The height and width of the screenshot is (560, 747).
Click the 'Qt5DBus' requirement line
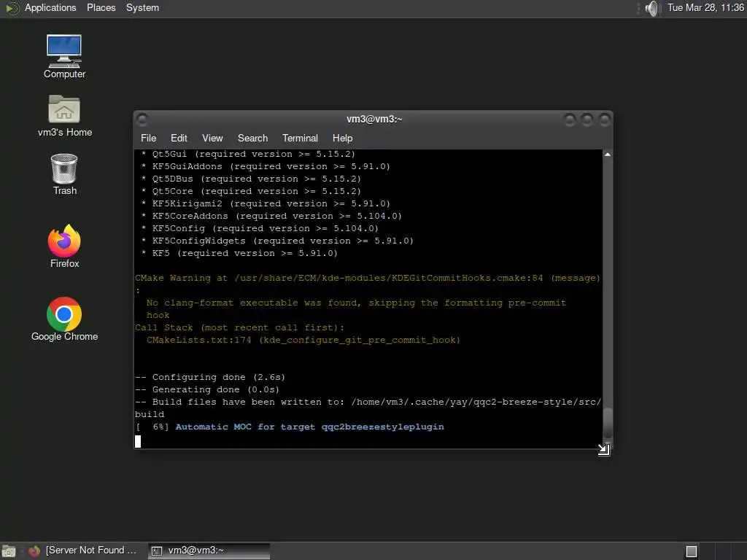click(251, 179)
